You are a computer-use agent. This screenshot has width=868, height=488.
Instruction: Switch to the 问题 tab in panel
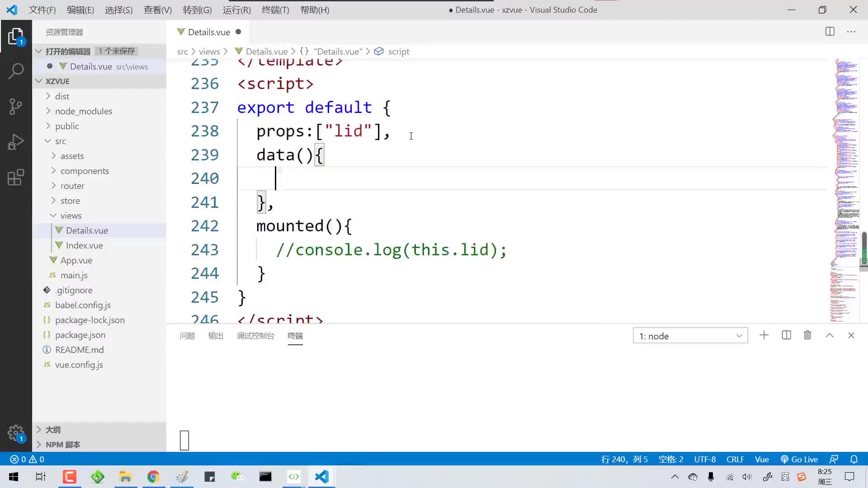tap(187, 335)
